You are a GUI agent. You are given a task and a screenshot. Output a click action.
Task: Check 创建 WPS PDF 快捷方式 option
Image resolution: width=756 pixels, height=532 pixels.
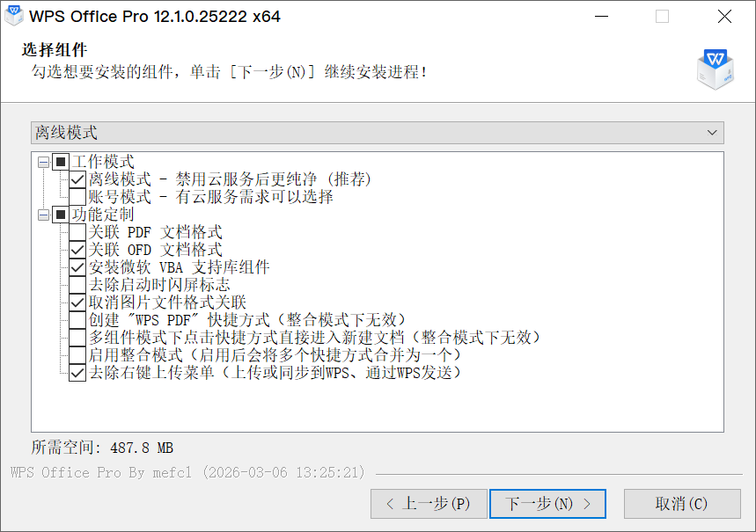click(77, 320)
